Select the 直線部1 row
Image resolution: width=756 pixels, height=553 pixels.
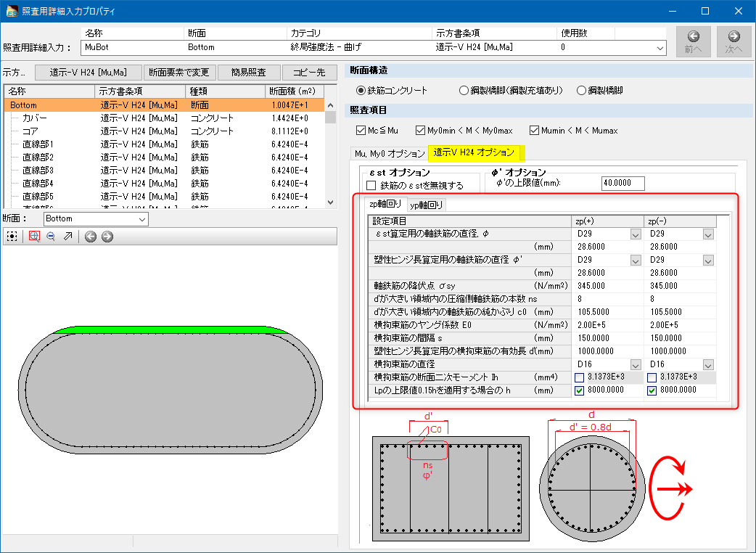click(164, 144)
